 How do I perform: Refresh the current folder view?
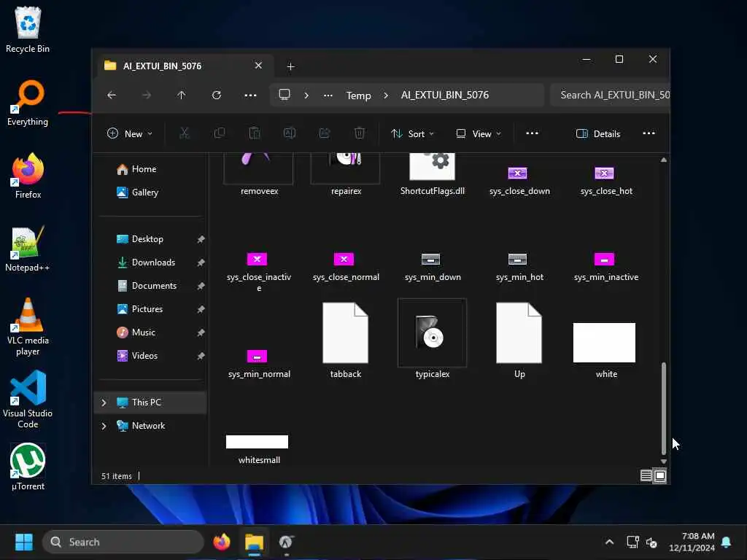click(x=216, y=96)
